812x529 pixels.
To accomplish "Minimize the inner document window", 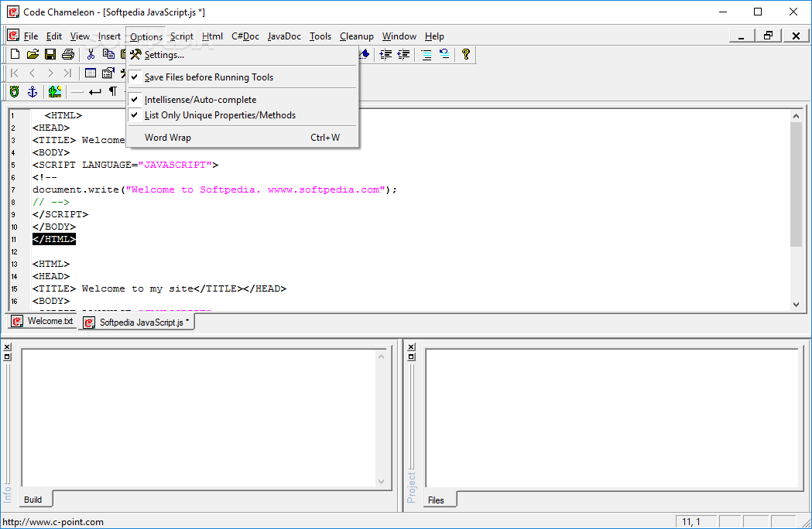I will pos(742,36).
